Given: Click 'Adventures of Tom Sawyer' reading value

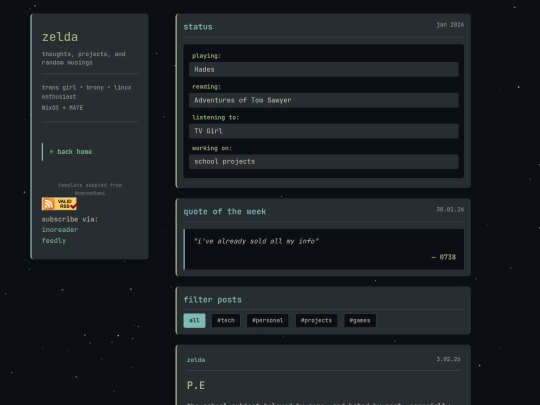Looking at the screenshot, I should click(324, 100).
